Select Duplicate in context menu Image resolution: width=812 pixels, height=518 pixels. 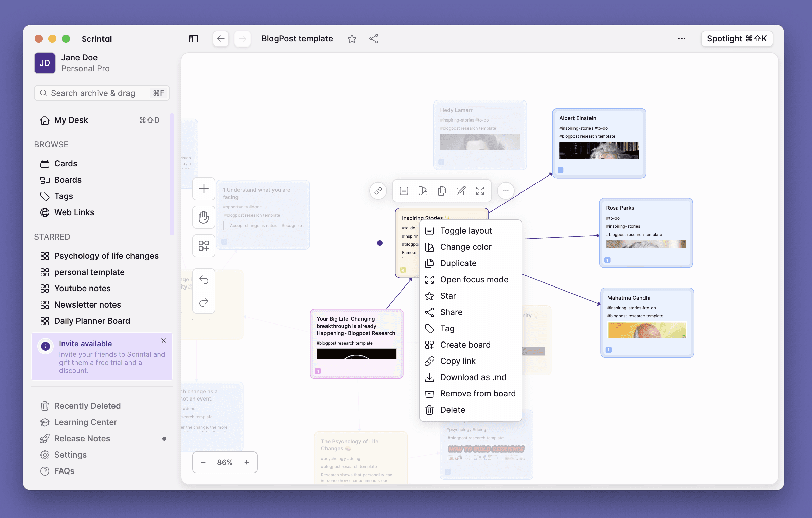tap(458, 263)
